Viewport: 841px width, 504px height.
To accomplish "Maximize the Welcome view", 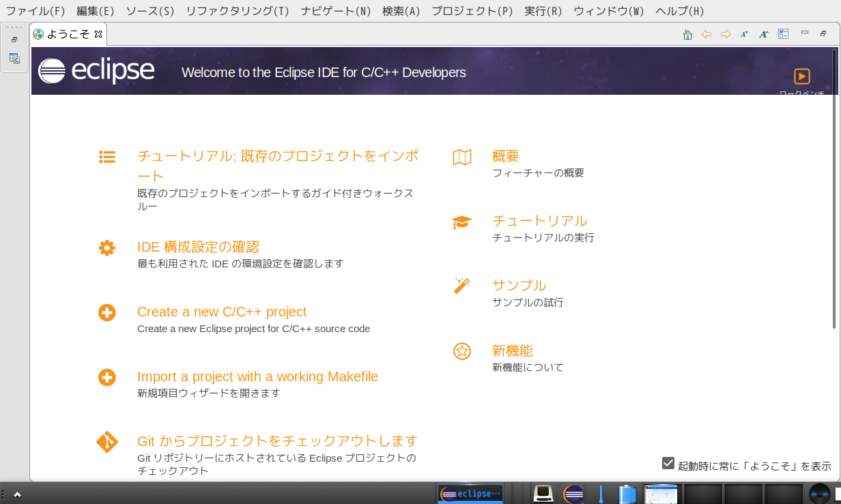I will [823, 33].
